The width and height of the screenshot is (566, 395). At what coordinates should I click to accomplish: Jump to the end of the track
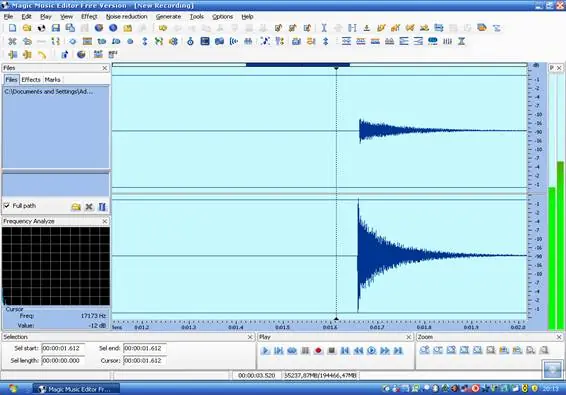(398, 350)
